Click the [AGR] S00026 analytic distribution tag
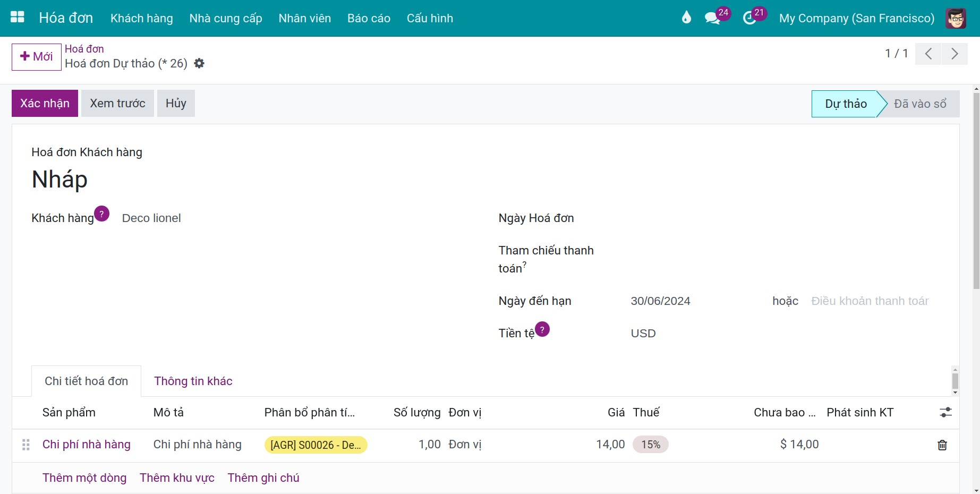The image size is (980, 494). point(316,445)
